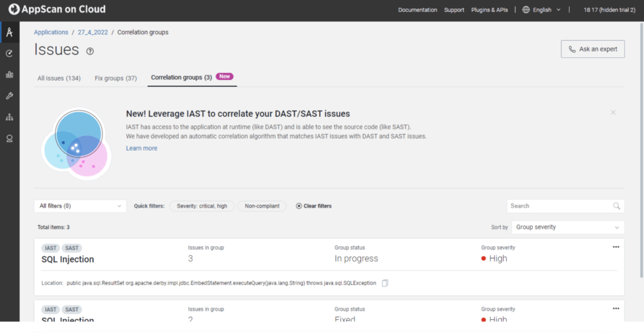Click the High severity of first group
This screenshot has width=644, height=333.
[x=494, y=259]
